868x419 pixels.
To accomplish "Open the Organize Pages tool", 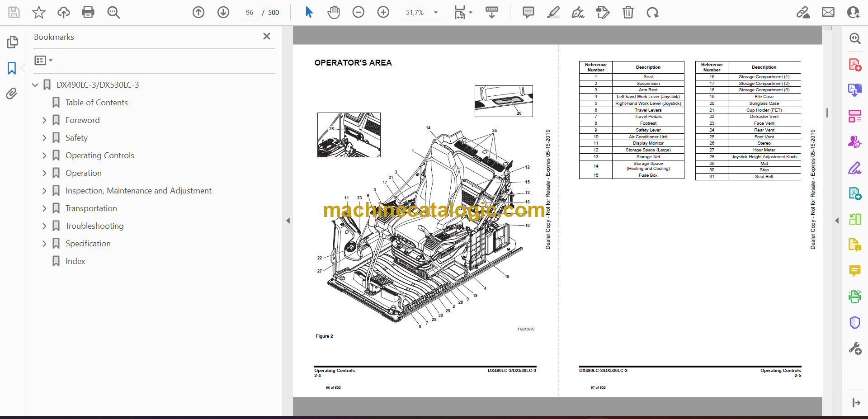I will [x=854, y=116].
